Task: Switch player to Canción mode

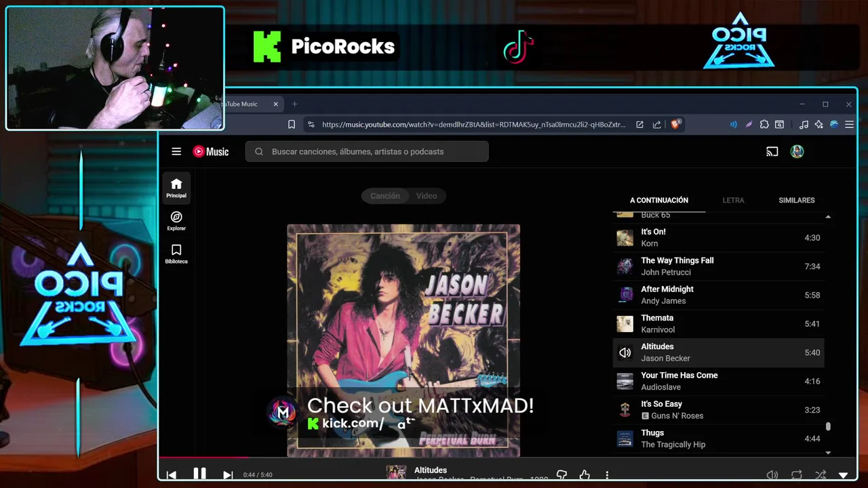Action: [x=385, y=196]
